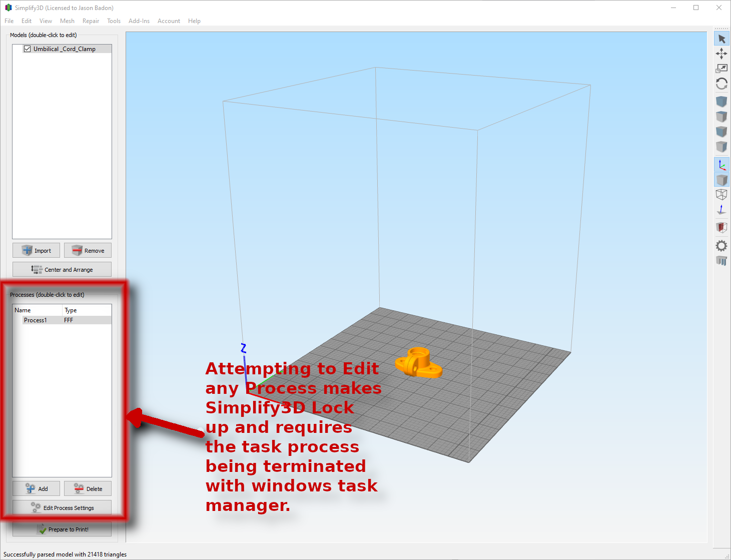Sort processes by the Type column header
The image size is (731, 560).
[x=87, y=310]
